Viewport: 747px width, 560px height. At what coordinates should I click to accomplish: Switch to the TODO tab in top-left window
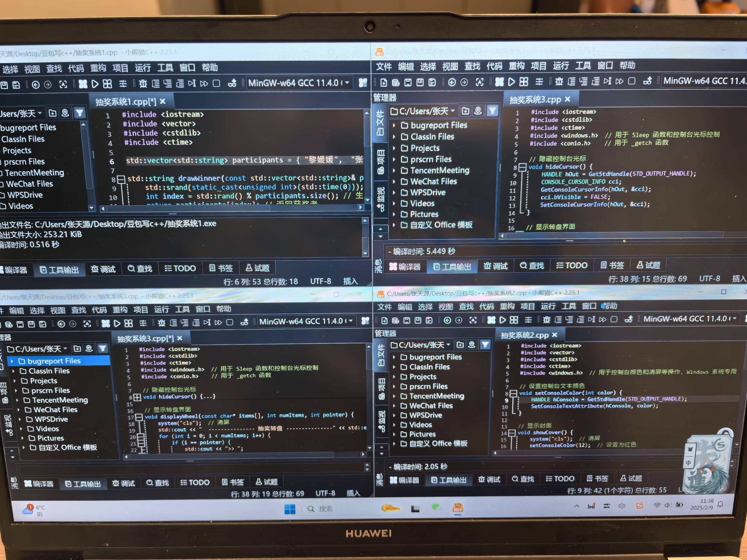click(180, 268)
